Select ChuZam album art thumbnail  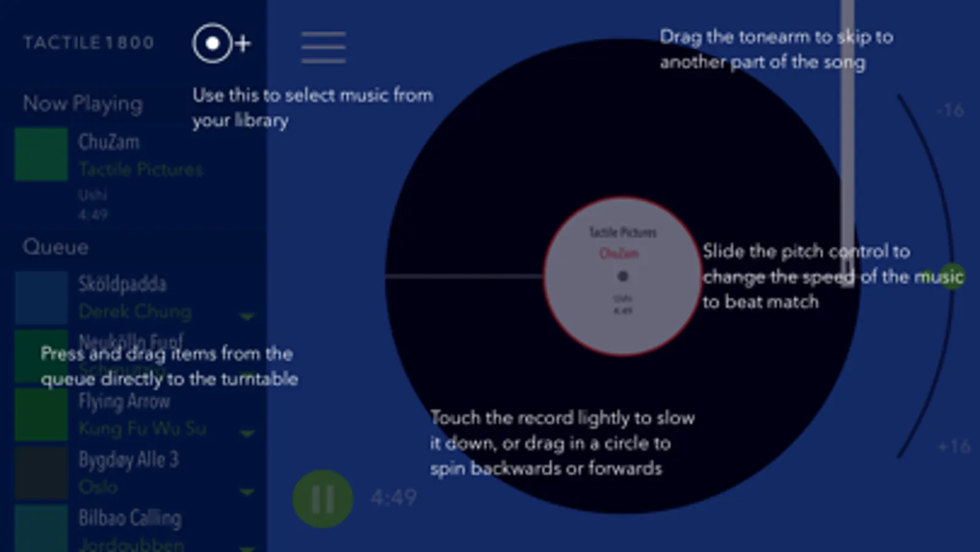41,154
